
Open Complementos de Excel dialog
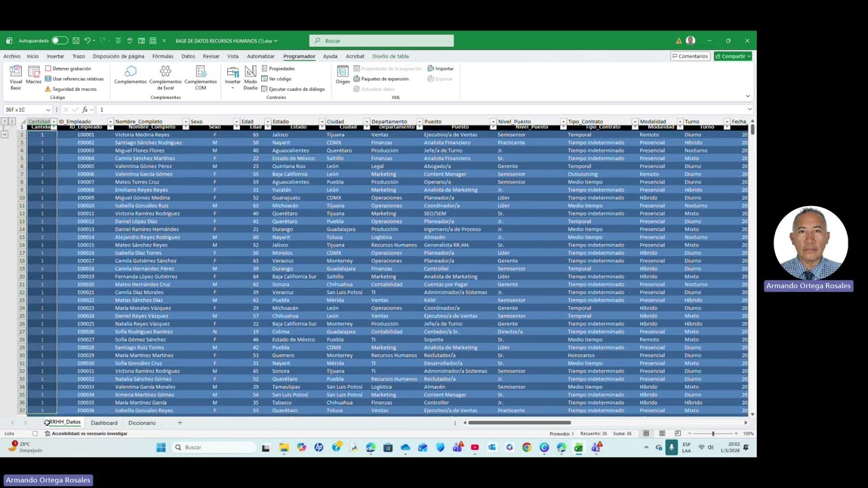(165, 78)
